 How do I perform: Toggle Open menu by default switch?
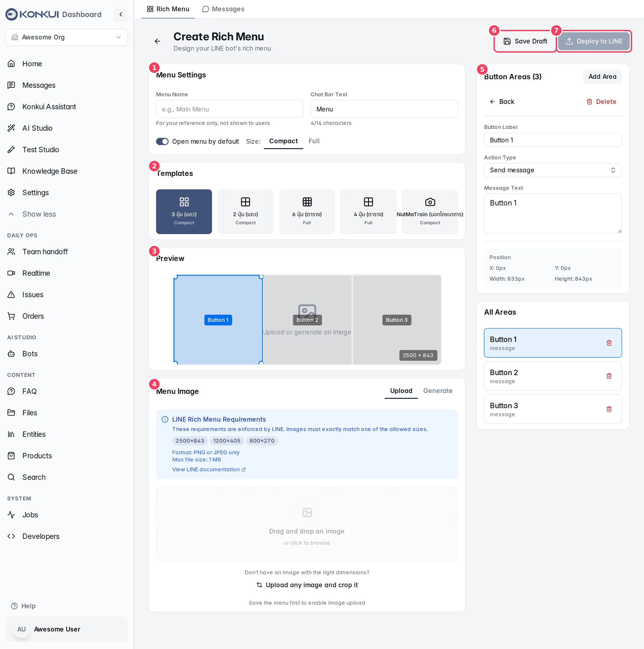point(162,142)
